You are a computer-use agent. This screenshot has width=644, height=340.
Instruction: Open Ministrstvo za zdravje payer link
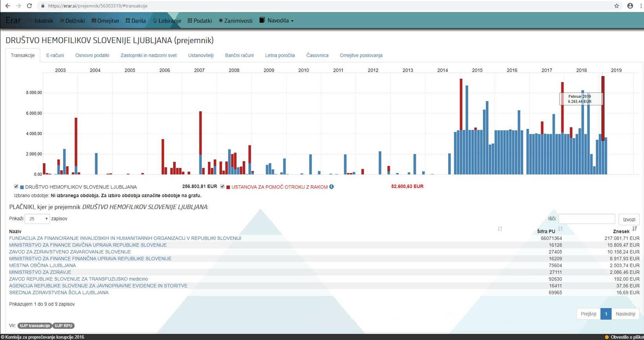(x=40, y=272)
